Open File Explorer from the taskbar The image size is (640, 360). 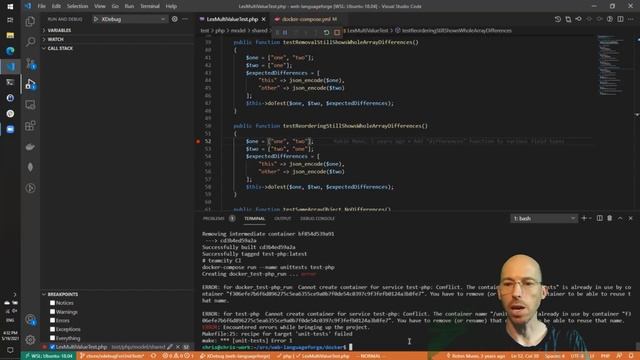tap(10, 35)
